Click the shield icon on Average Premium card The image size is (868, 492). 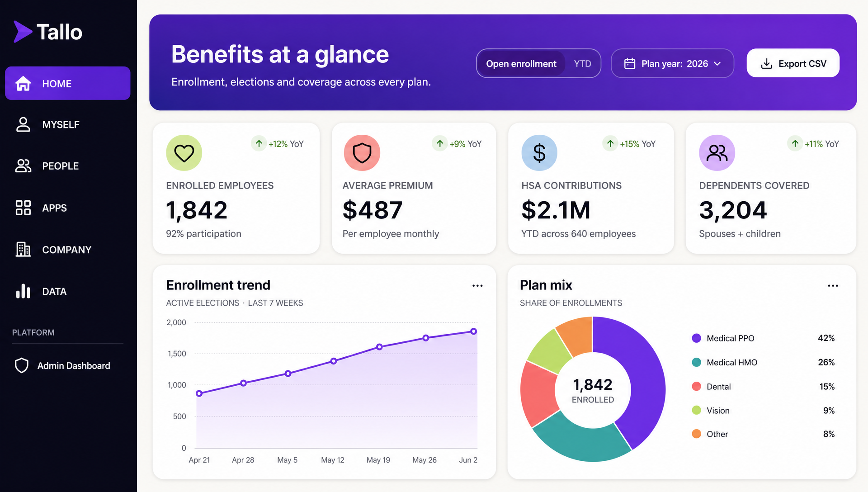(362, 153)
